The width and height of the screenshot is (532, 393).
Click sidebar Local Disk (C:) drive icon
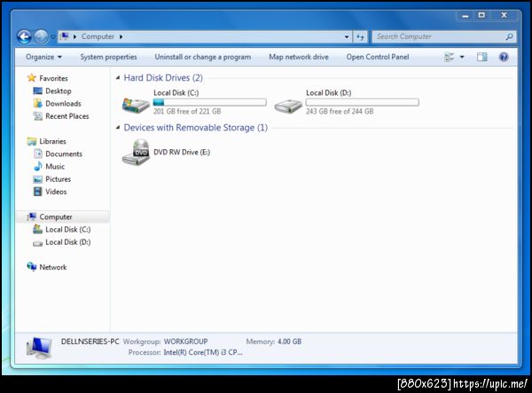click(x=37, y=230)
